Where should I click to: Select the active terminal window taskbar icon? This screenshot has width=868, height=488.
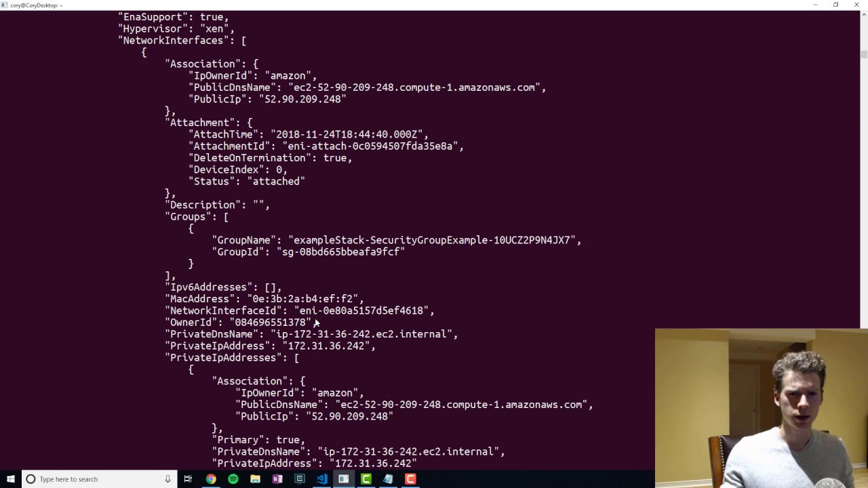344,479
